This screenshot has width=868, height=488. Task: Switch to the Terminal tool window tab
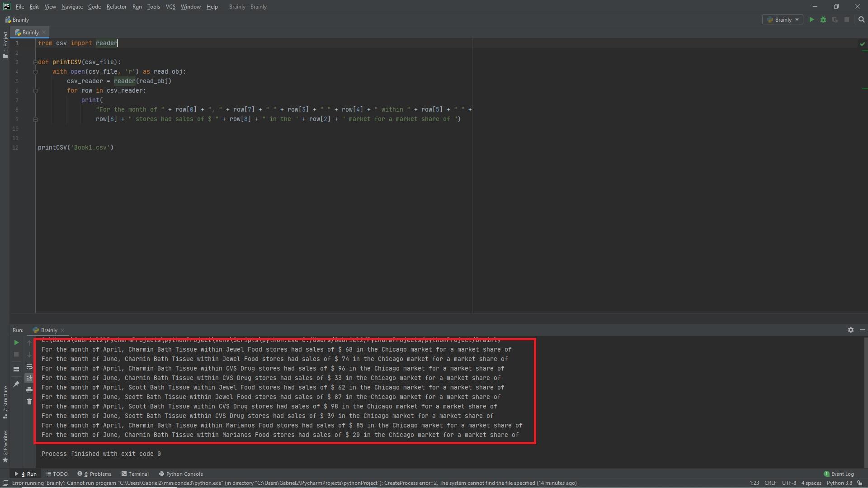135,474
